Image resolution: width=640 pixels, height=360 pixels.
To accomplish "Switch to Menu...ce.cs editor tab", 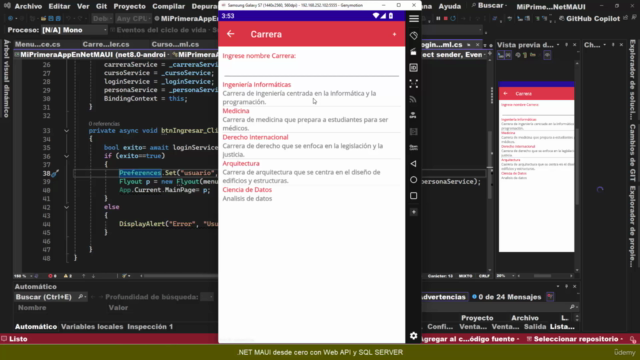I will [38, 44].
